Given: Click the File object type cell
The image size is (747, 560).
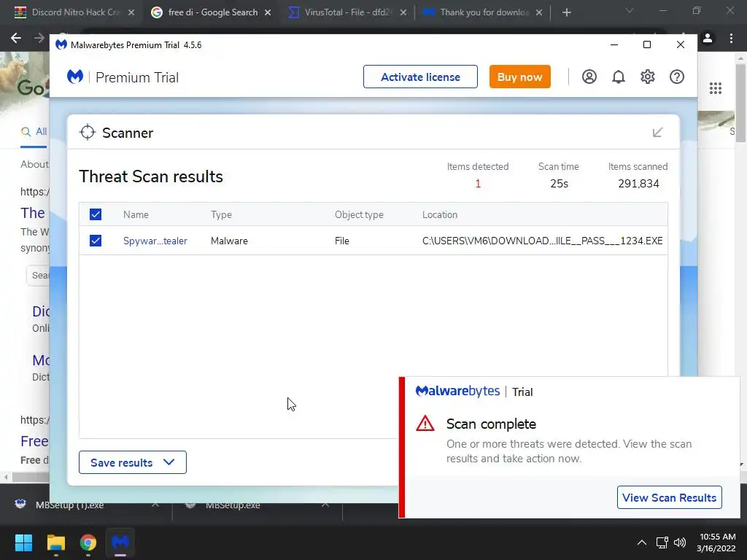Looking at the screenshot, I should [x=342, y=241].
